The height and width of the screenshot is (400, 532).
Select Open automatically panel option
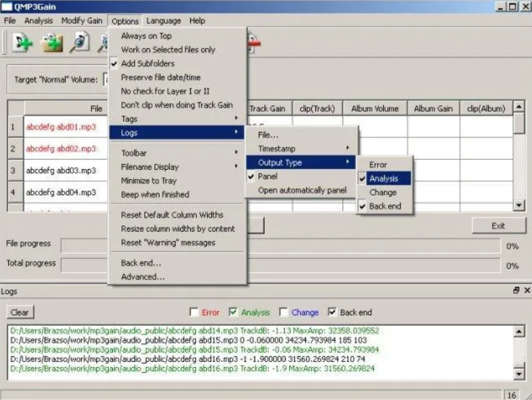click(301, 190)
